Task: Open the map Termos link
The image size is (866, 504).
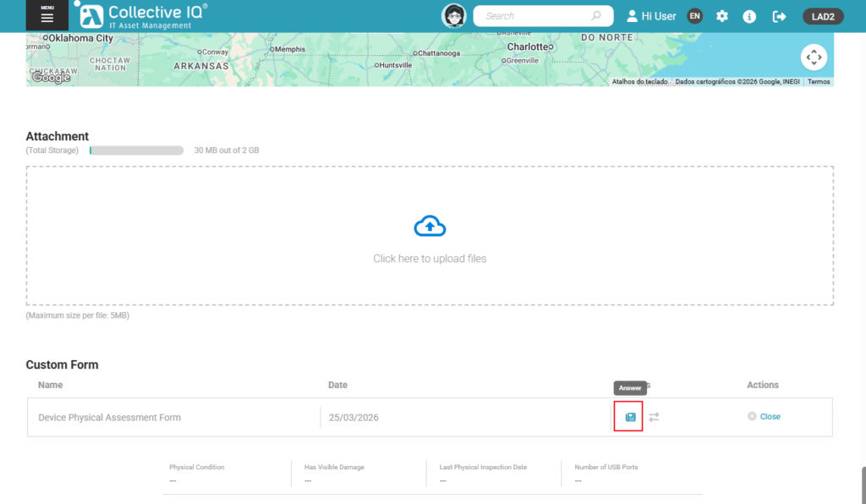Action: [819, 82]
